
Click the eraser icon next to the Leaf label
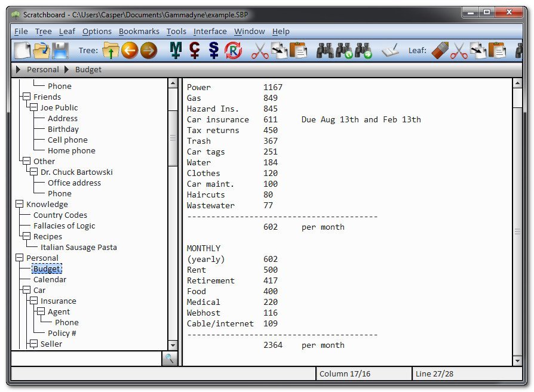tap(439, 51)
